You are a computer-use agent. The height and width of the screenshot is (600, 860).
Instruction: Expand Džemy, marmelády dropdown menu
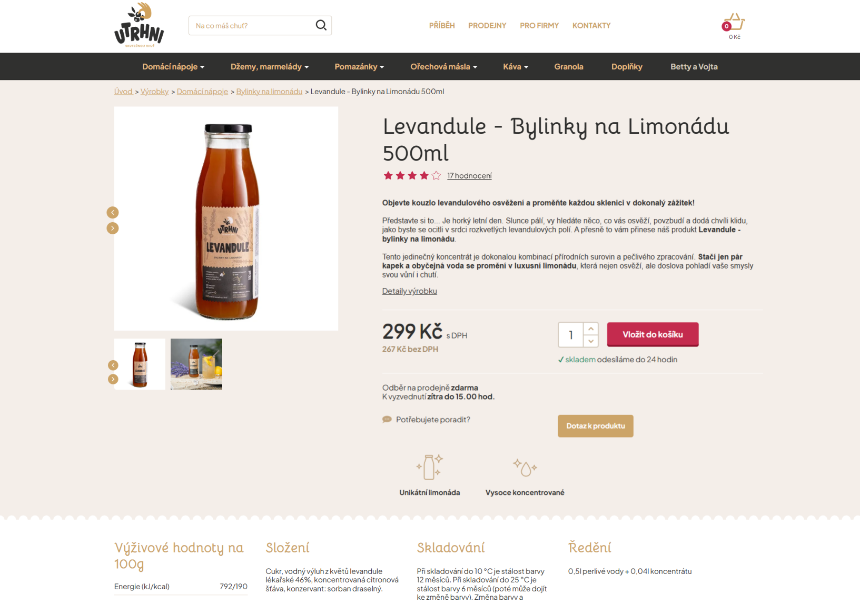click(269, 66)
